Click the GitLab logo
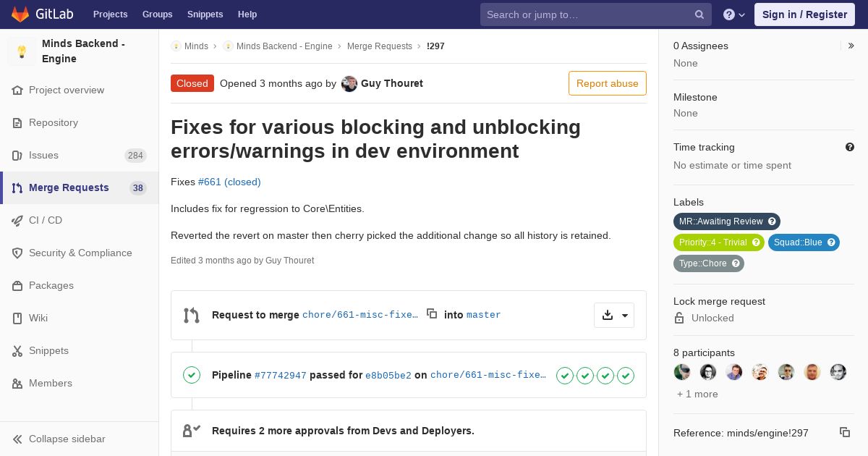 tap(42, 14)
